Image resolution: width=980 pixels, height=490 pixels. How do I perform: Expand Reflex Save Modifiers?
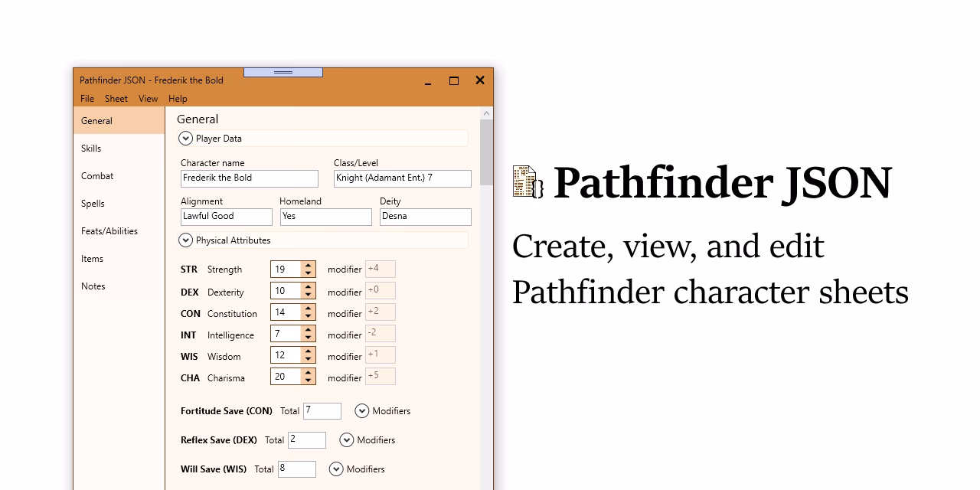tap(347, 440)
